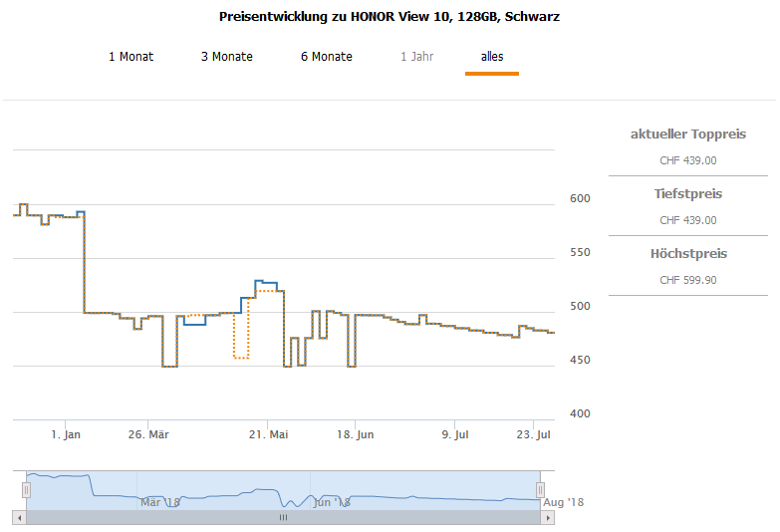780x532 pixels.
Task: Show the 6 Monate price history
Action: 326,57
